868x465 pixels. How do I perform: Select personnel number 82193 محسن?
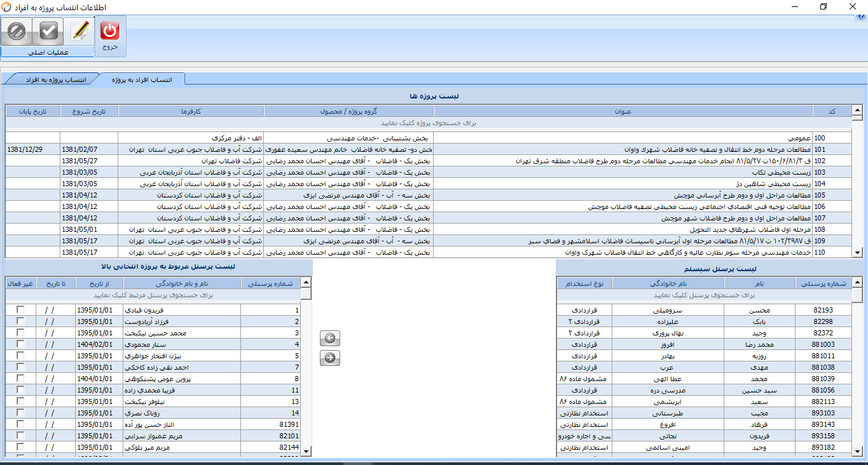click(x=704, y=310)
